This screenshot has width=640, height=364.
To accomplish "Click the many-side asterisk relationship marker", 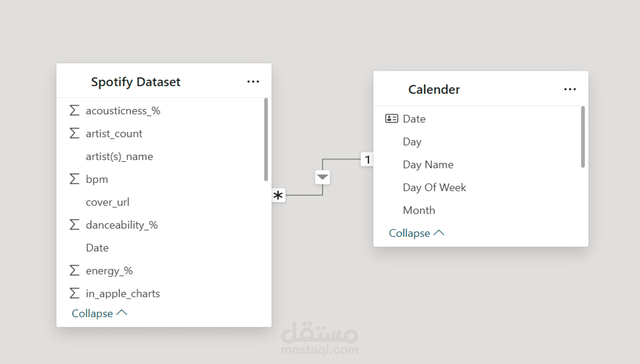I will click(278, 195).
